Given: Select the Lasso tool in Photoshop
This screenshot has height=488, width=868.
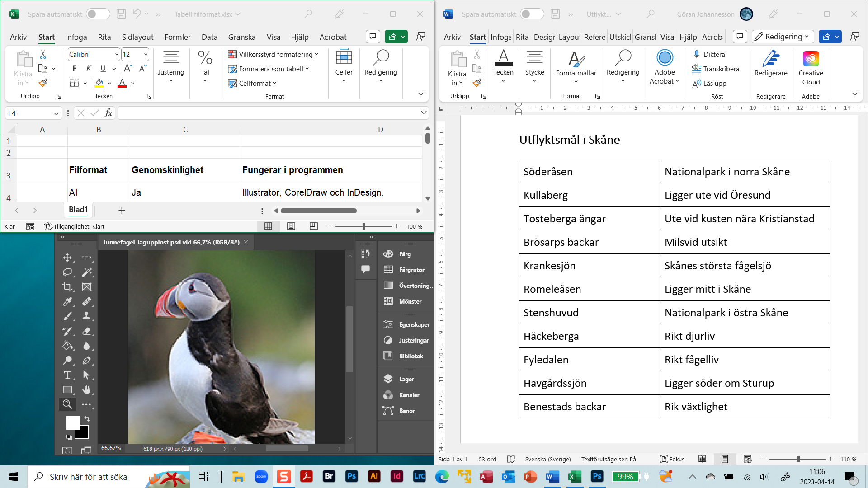Looking at the screenshot, I should pos(67,272).
